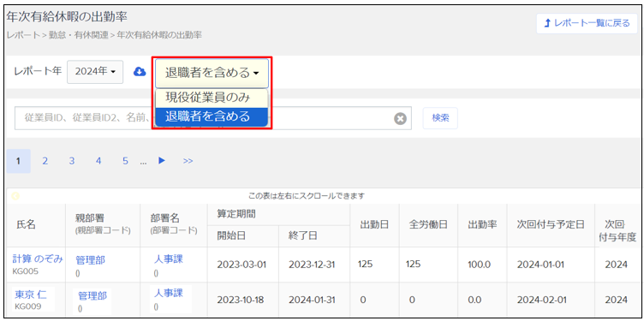Click the cloud download icon
The width and height of the screenshot is (644, 321).
click(x=140, y=72)
